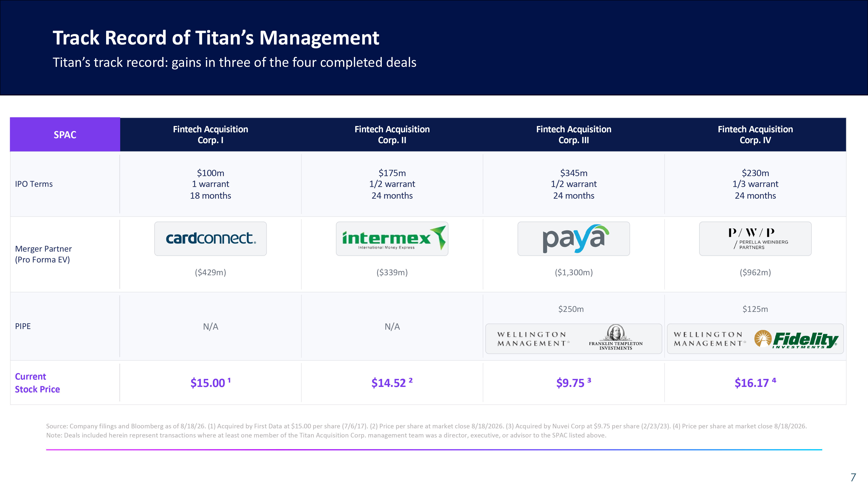
Task: Click the $345m IPO amount
Action: (574, 173)
